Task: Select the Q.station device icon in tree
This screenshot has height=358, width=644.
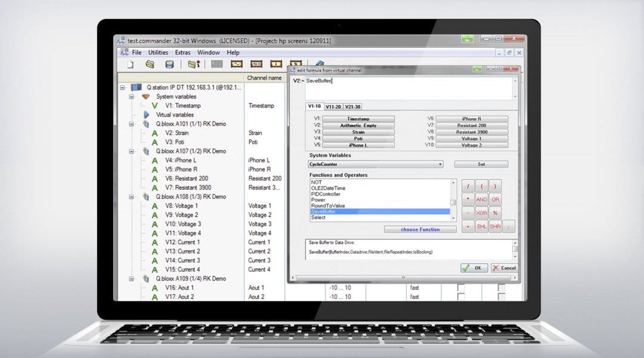Action: [136, 87]
